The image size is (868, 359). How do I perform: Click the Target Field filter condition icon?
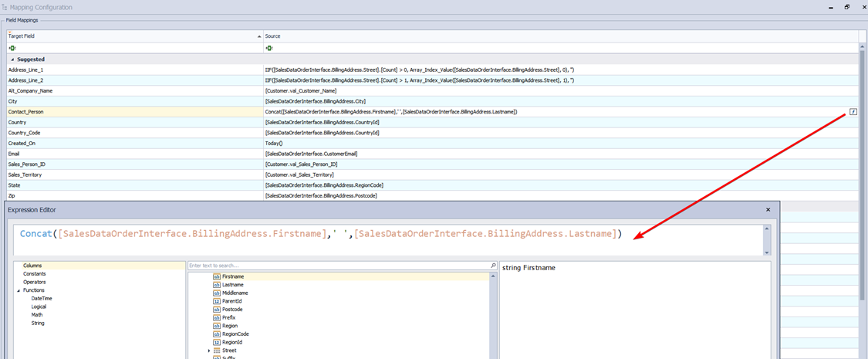pyautogui.click(x=12, y=48)
